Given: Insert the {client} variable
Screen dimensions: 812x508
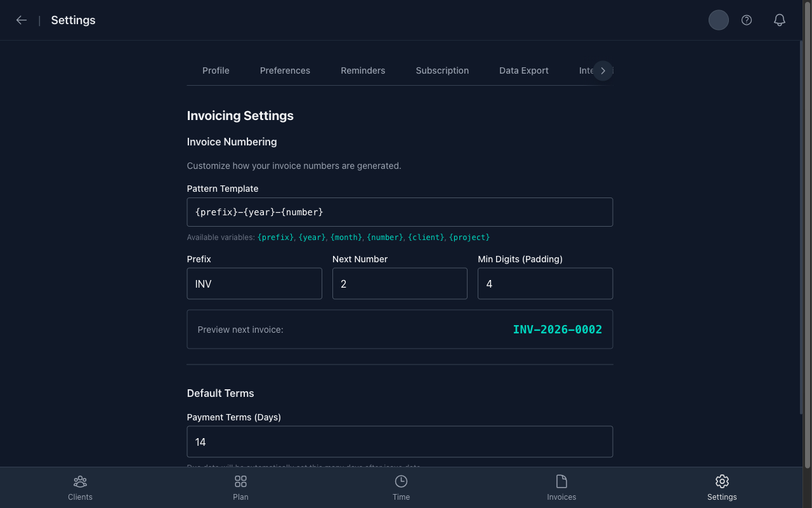Looking at the screenshot, I should pos(426,237).
